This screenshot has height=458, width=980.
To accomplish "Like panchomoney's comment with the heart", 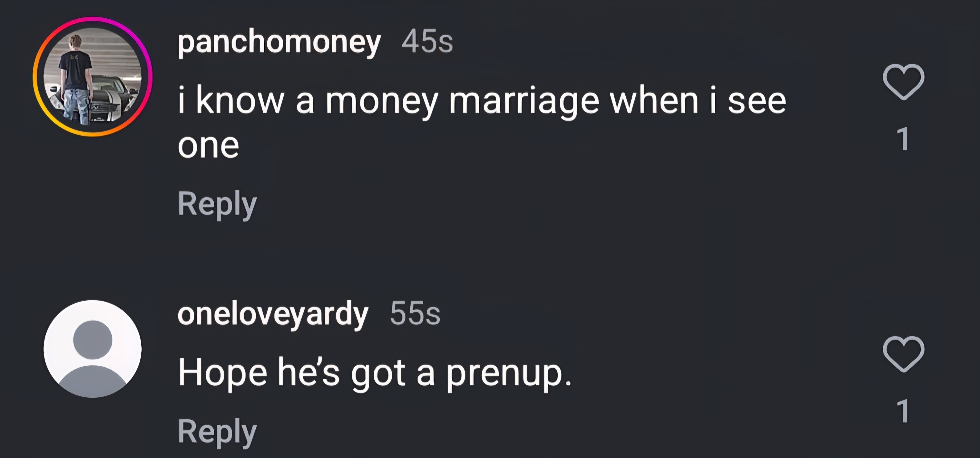I will 903,82.
